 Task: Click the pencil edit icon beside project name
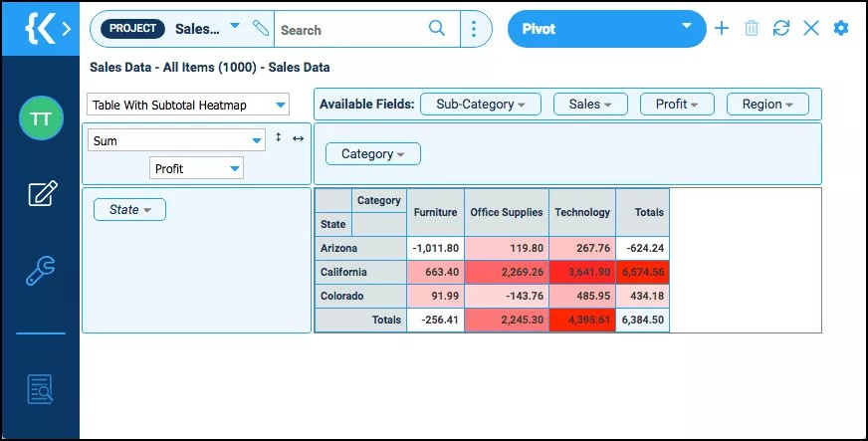pyautogui.click(x=260, y=28)
